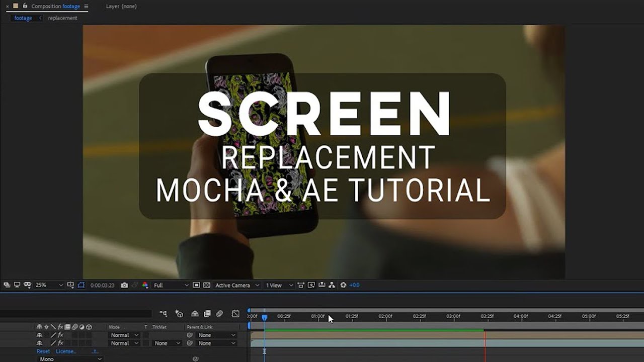644x362 pixels.
Task: Click the Collapse Transformations column header icon
Action: click(x=46, y=327)
